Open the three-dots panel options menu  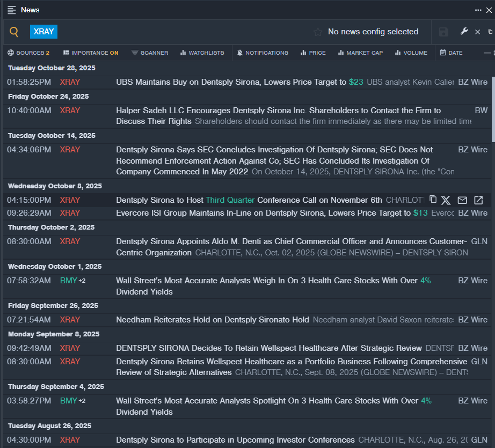478,10
